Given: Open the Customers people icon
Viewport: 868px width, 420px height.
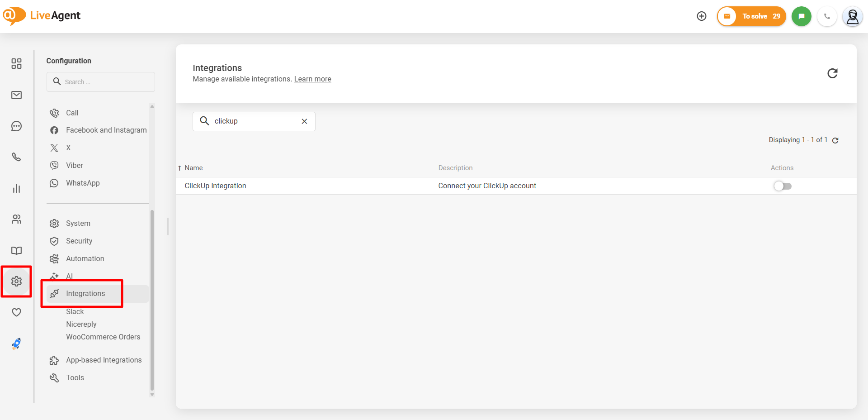Looking at the screenshot, I should click(16, 220).
